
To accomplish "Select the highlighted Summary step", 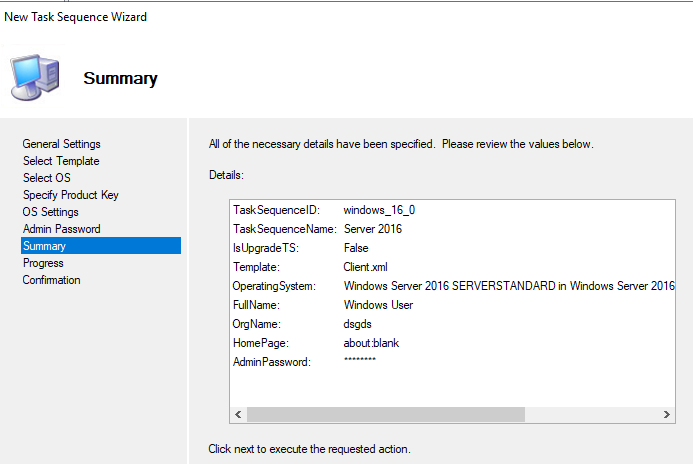I will [x=101, y=246].
